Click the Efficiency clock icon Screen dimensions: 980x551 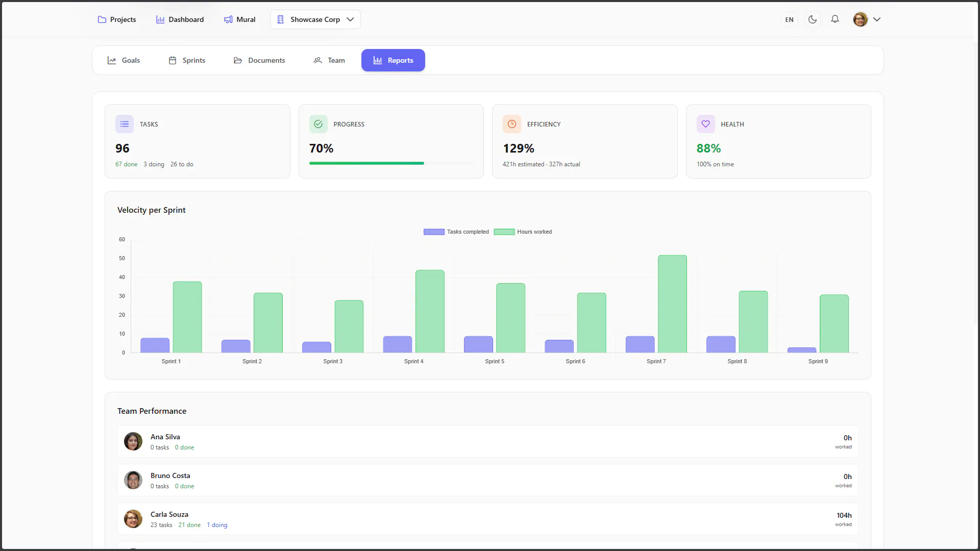click(512, 124)
